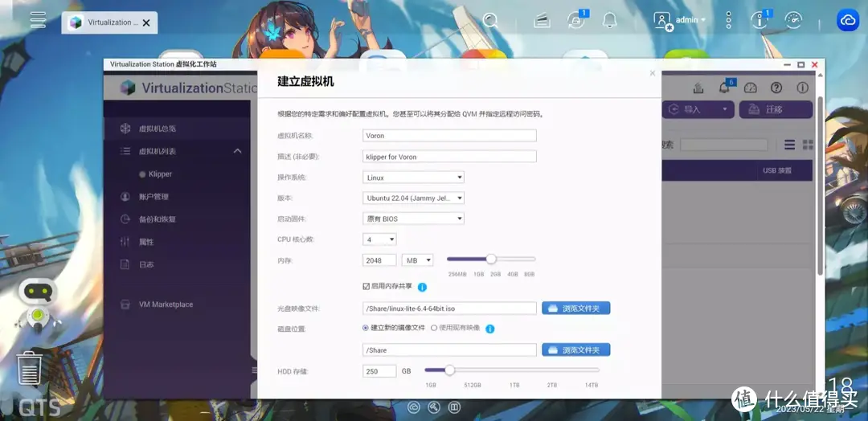Close the Virtualization Station taskbar tab
The image size is (868, 421).
pos(146,22)
